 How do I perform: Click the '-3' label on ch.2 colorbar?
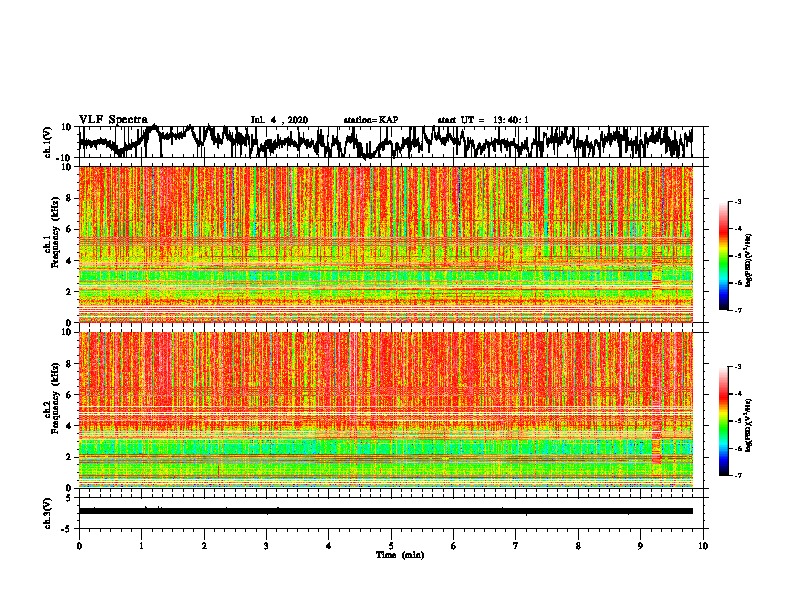(x=738, y=367)
